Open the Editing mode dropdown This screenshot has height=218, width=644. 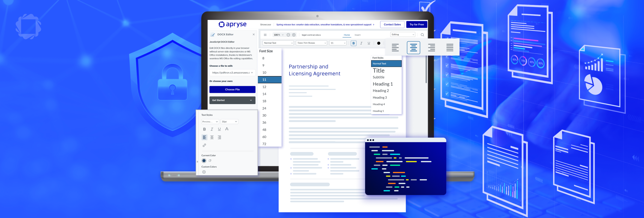point(403,35)
